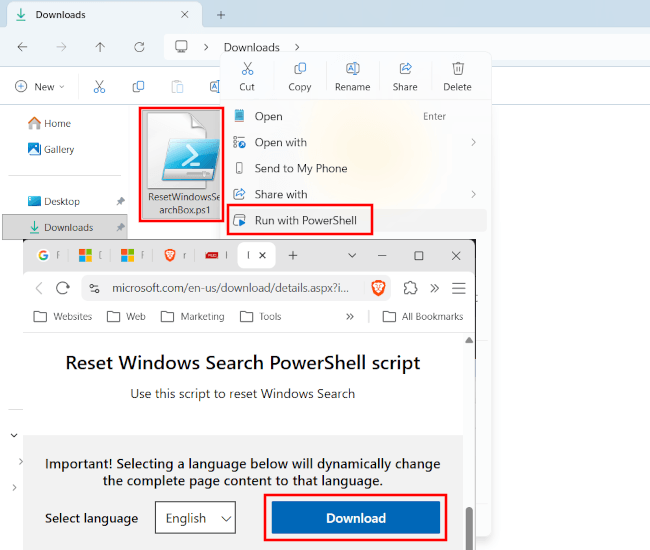This screenshot has width=650, height=550.
Task: Expand the Share with submenu
Action: (x=357, y=194)
